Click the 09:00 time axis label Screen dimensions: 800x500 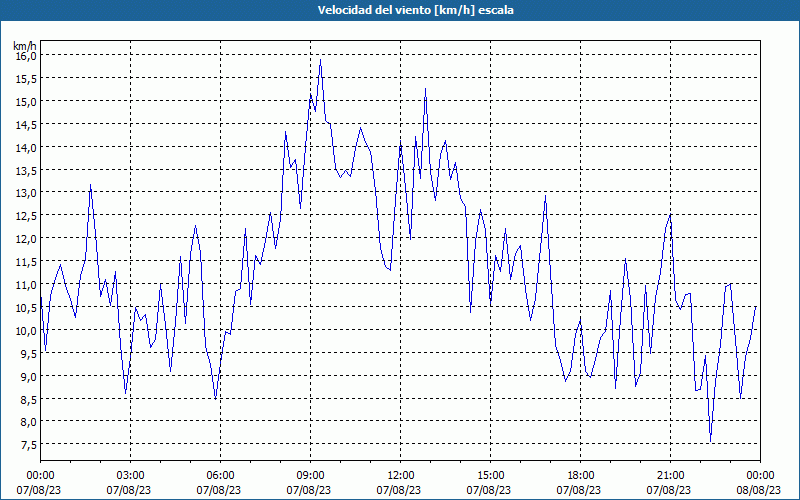point(310,476)
